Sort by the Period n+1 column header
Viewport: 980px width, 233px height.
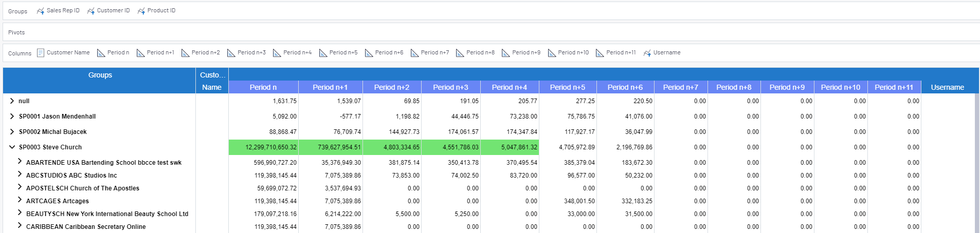(x=330, y=87)
